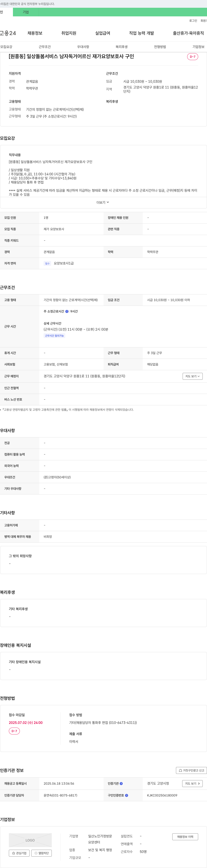
Task: Open the 취업지원 main menu
Action: tap(69, 33)
